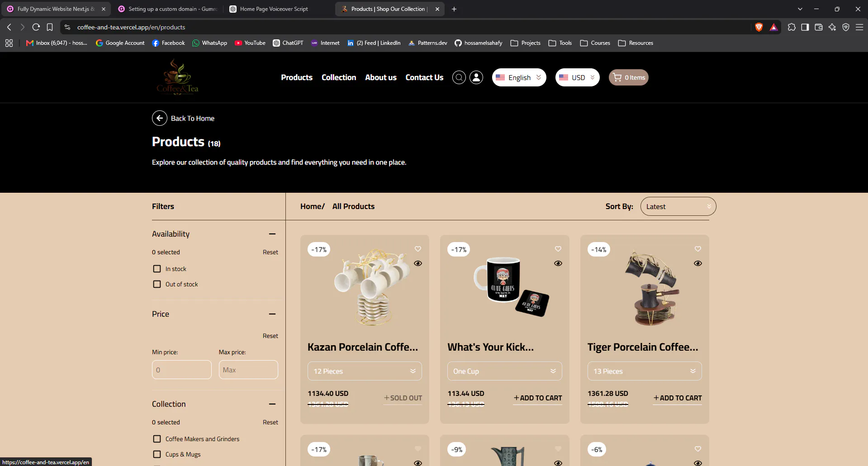
Task: Add What's Your Kick mug to cart
Action: (538, 398)
